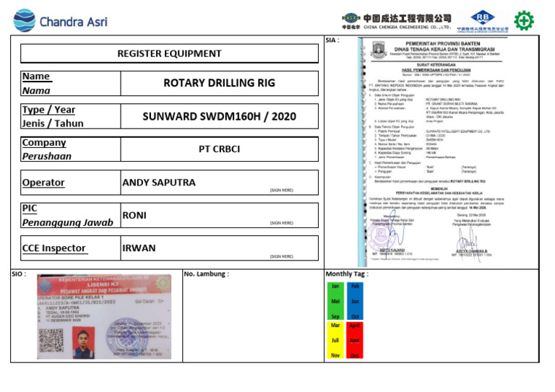This screenshot has width=555, height=392.
Task: Click the LISENSI K3 heading on SIO card
Action: [103, 284]
